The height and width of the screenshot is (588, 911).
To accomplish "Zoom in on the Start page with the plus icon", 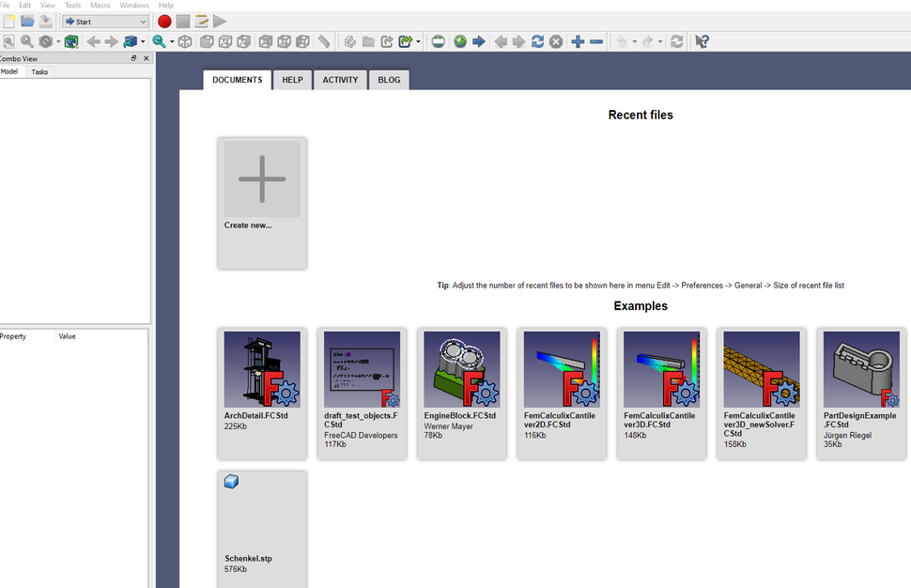I will [577, 41].
